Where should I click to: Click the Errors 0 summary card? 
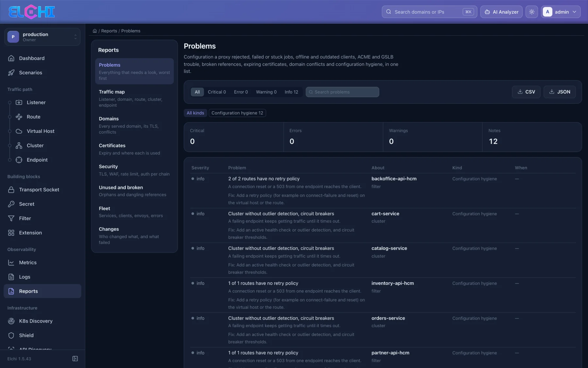coord(333,137)
